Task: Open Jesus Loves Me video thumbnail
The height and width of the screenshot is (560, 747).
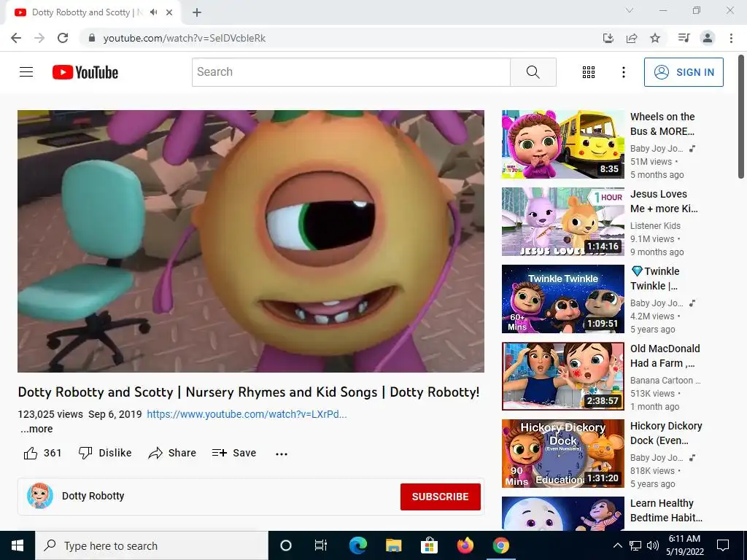Action: click(x=563, y=222)
